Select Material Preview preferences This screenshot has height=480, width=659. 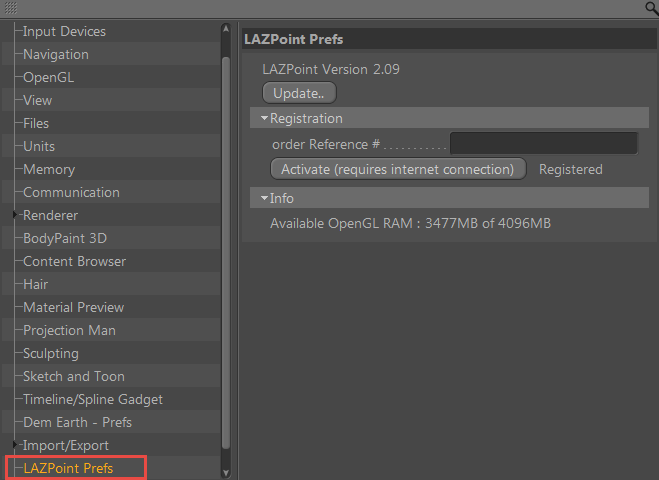[x=74, y=307]
